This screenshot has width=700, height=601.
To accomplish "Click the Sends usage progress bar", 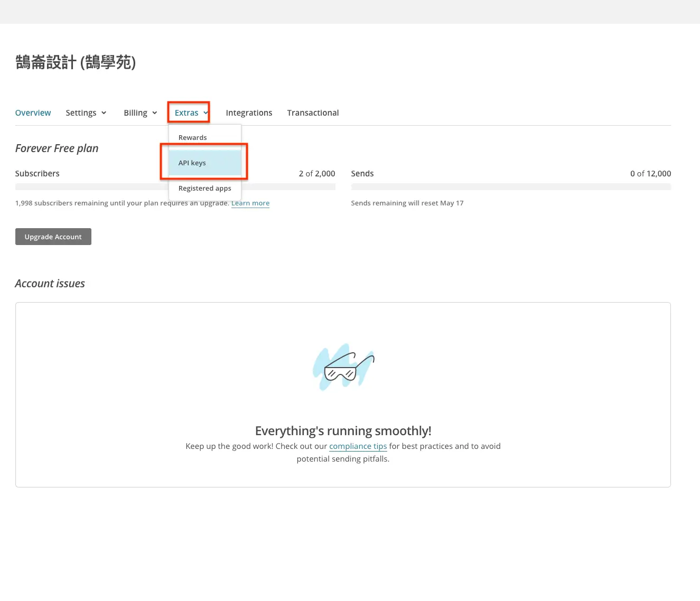I will (x=511, y=186).
